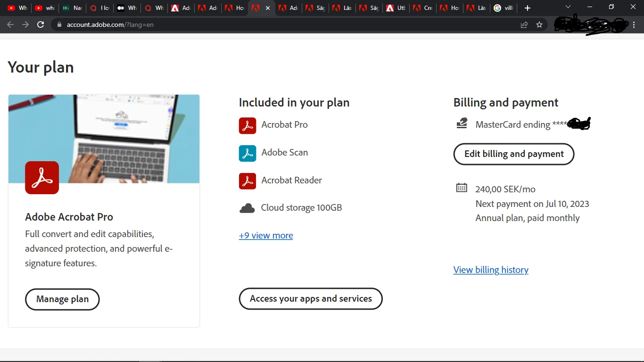Screen dimensions: 644x362
Task: Open the '+9 view more' link
Action: [x=266, y=236]
